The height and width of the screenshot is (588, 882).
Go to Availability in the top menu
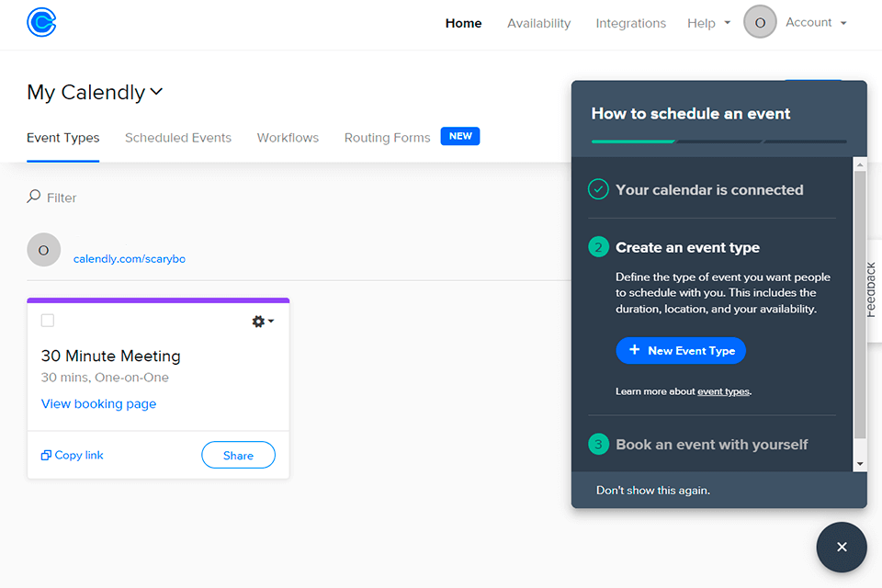538,24
